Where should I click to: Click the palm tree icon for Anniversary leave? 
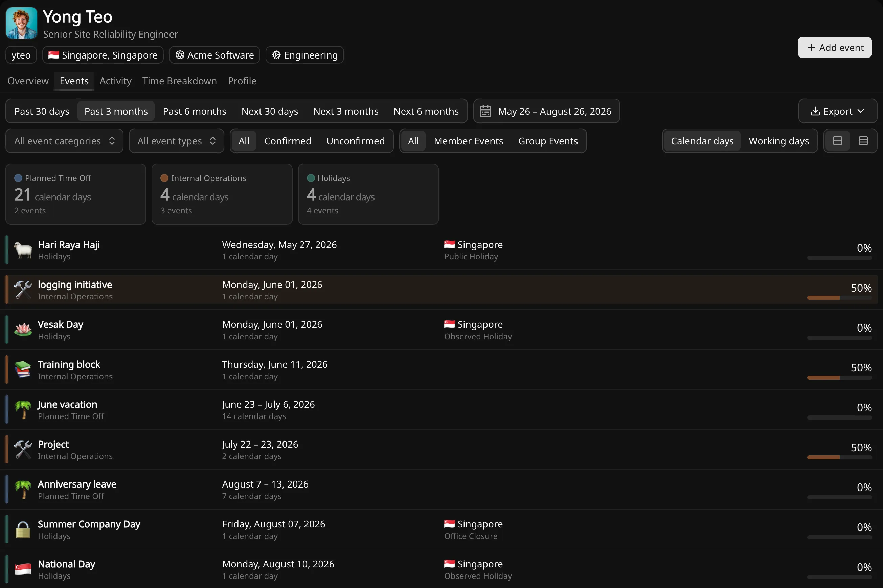23,490
